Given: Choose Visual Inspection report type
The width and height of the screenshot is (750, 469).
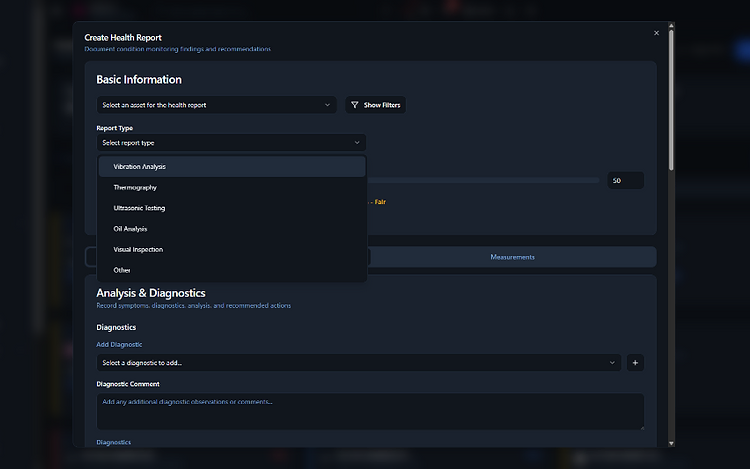Looking at the screenshot, I should (232, 250).
